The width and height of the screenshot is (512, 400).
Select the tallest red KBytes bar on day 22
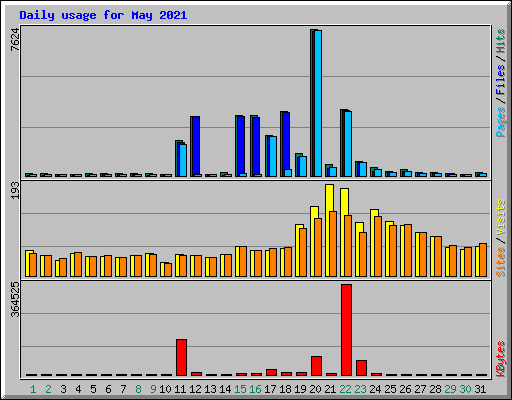346,330
